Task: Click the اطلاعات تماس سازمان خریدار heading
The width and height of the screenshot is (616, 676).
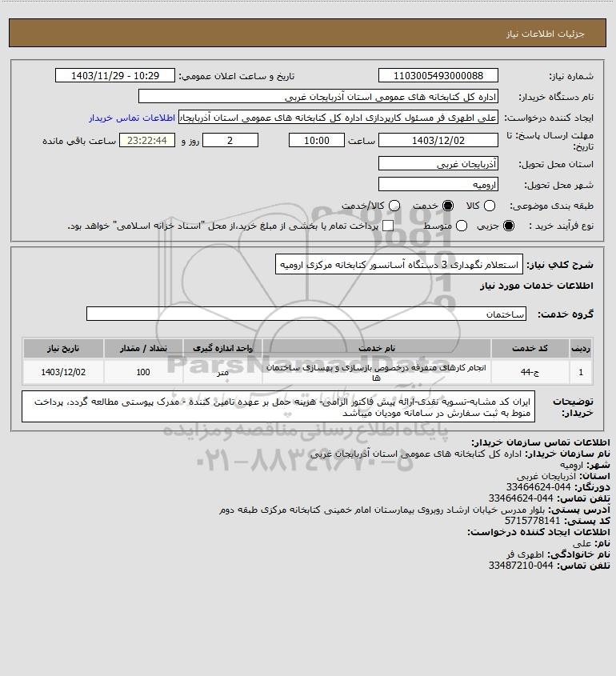Action: (x=541, y=442)
